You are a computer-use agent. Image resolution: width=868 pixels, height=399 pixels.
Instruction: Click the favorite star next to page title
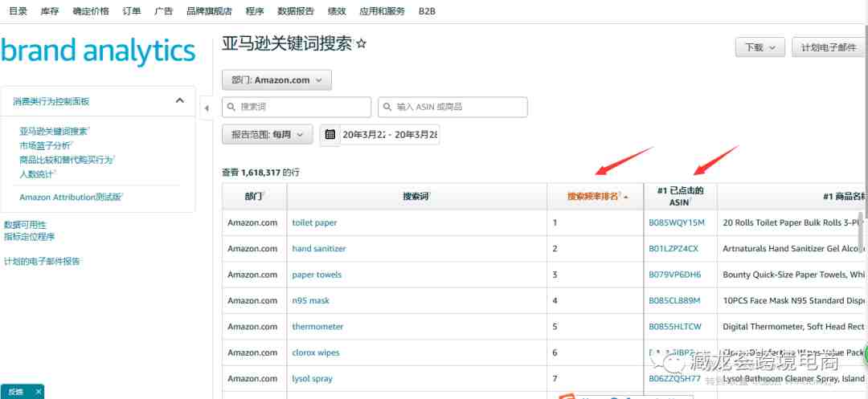pyautogui.click(x=362, y=43)
